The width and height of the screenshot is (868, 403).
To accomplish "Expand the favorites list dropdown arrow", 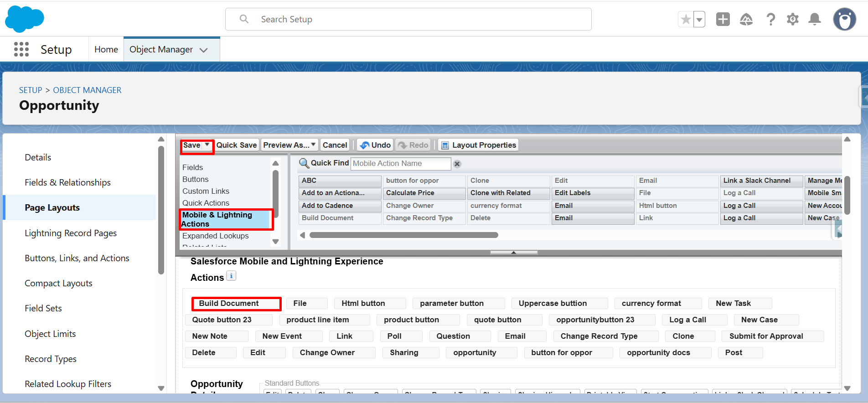I will pyautogui.click(x=699, y=20).
